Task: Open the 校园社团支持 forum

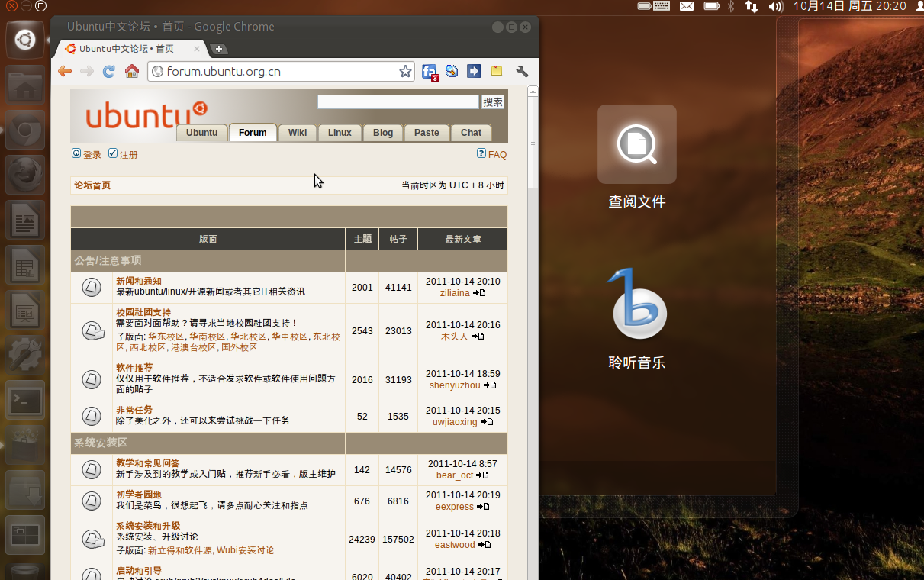Action: pos(143,312)
